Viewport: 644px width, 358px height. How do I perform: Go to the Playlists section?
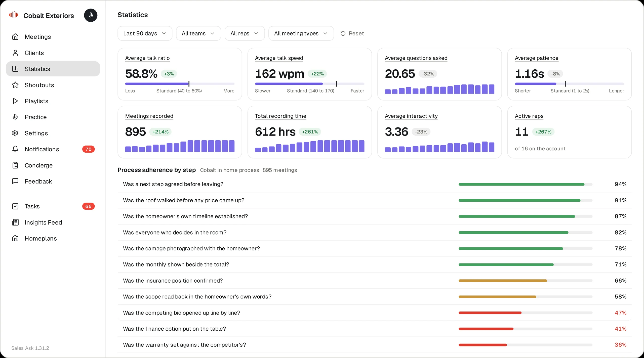pyautogui.click(x=53, y=101)
